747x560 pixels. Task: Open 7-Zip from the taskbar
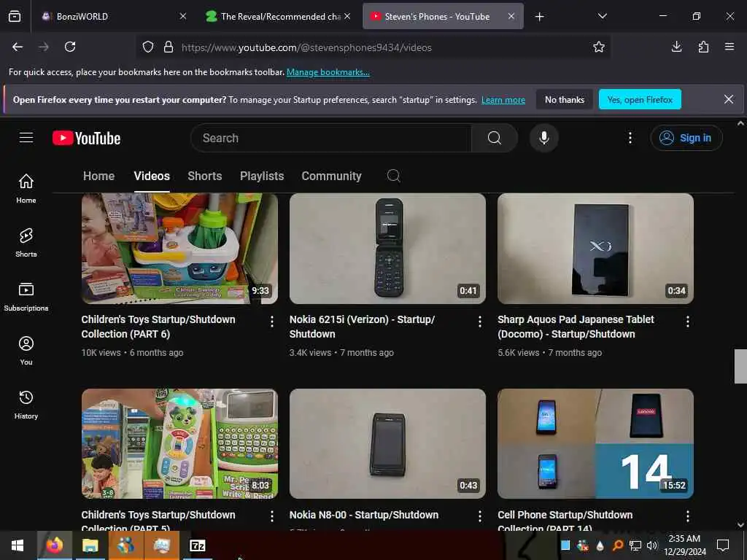(x=197, y=545)
